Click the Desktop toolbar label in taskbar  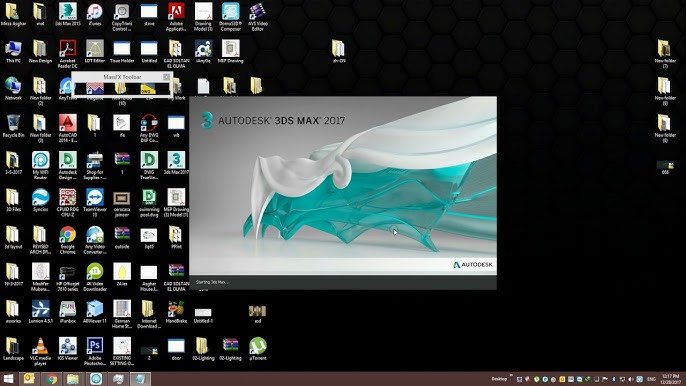(499, 379)
